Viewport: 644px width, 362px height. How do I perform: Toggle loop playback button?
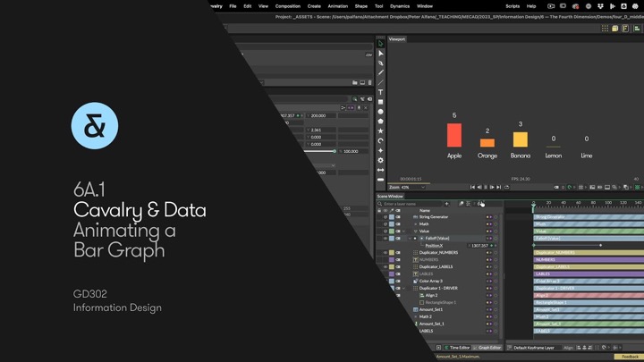point(507,187)
